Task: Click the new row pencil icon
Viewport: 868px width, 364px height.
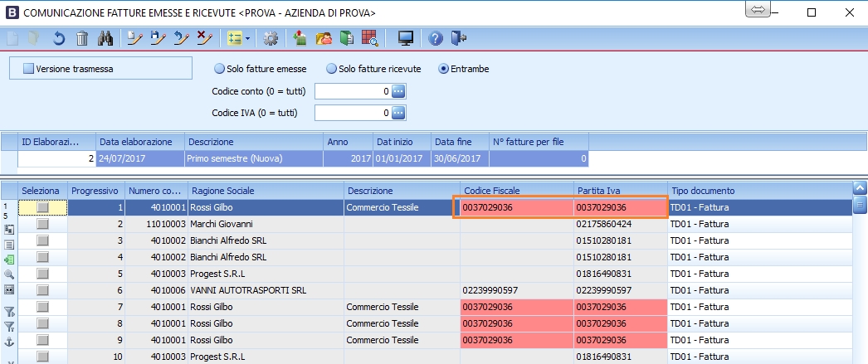Action: 134,38
